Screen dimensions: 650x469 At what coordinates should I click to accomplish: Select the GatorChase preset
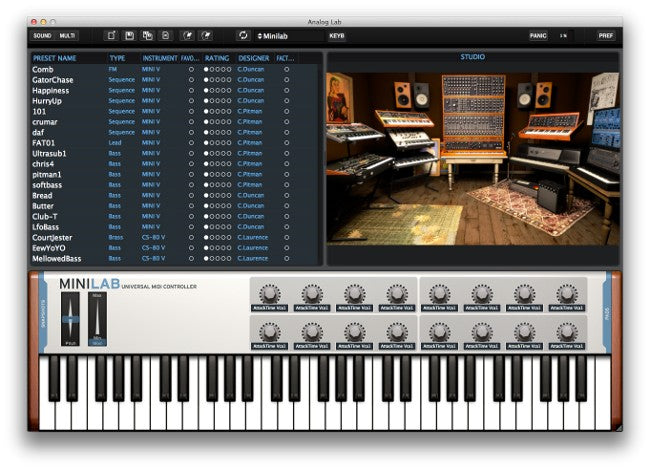[53, 80]
